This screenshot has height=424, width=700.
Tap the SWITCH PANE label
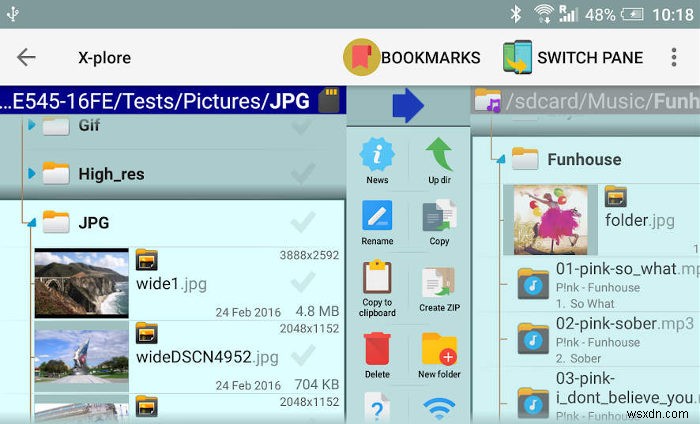[x=590, y=58]
